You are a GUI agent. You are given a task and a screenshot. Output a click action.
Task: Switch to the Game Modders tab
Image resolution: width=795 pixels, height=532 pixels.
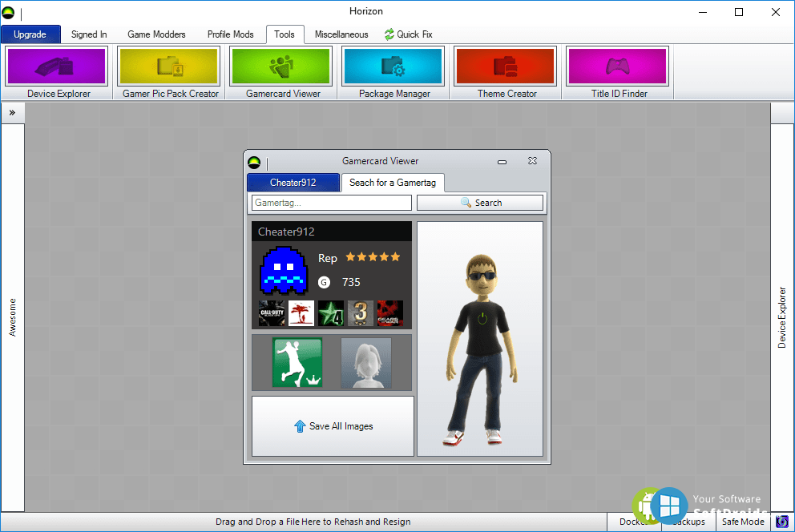156,34
